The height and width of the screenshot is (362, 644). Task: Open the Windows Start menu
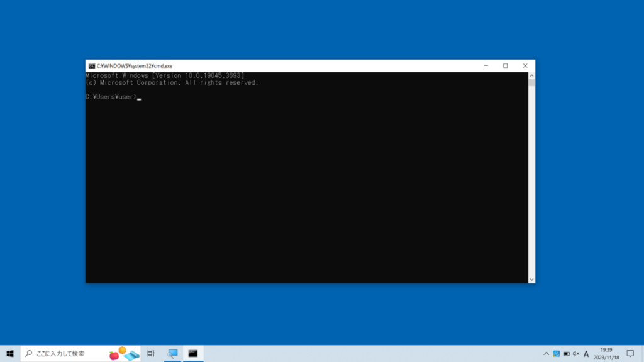10,353
